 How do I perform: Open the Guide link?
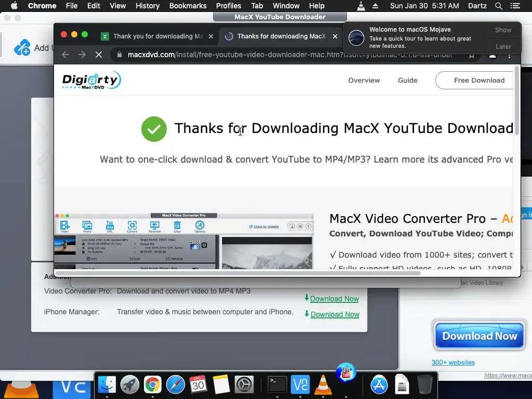(x=407, y=81)
